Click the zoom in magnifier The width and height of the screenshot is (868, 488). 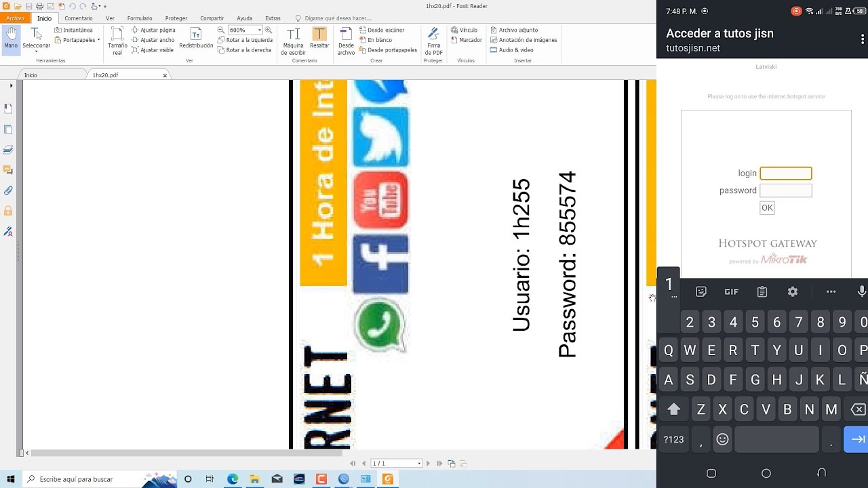[269, 30]
